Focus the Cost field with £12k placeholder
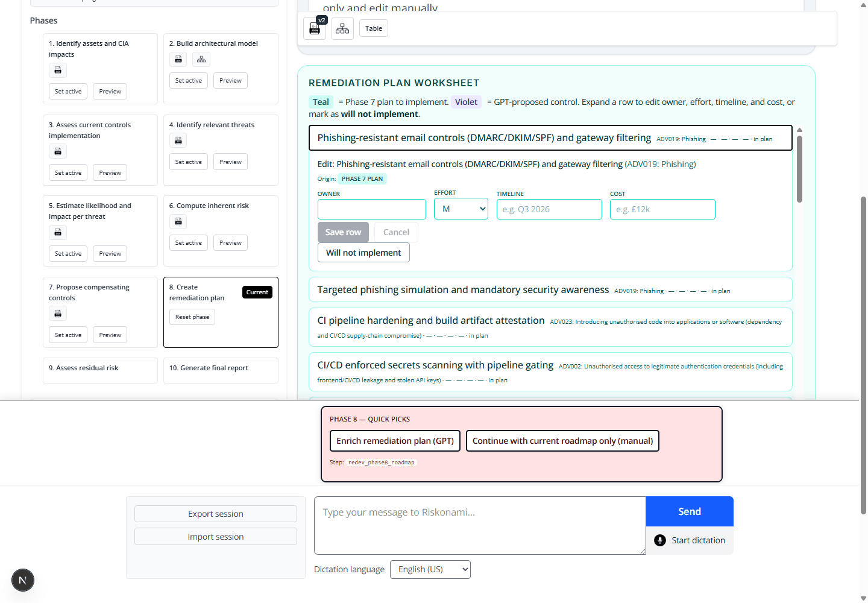This screenshot has height=603, width=868. point(662,209)
